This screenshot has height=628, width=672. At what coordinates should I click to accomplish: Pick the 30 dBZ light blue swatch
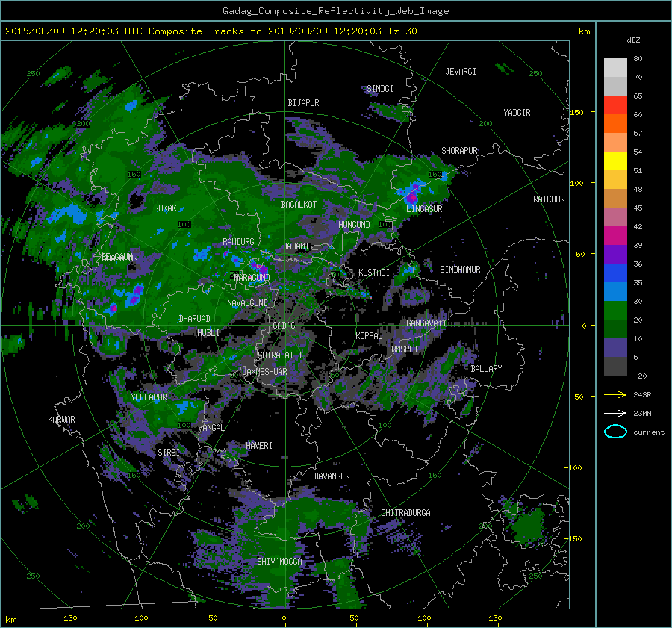615,291
